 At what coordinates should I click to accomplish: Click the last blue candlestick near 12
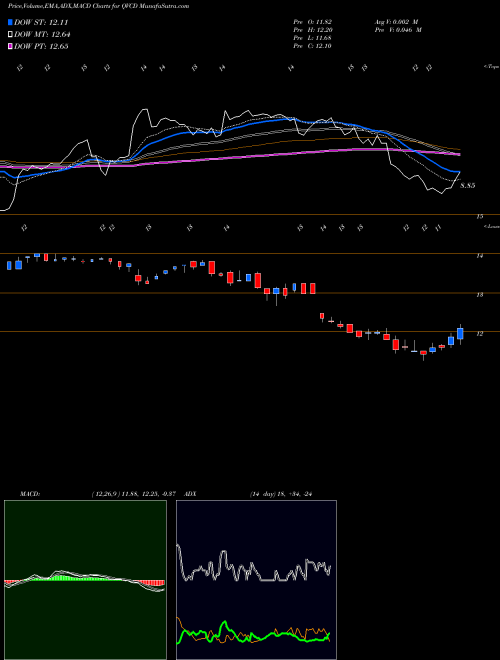(460, 334)
